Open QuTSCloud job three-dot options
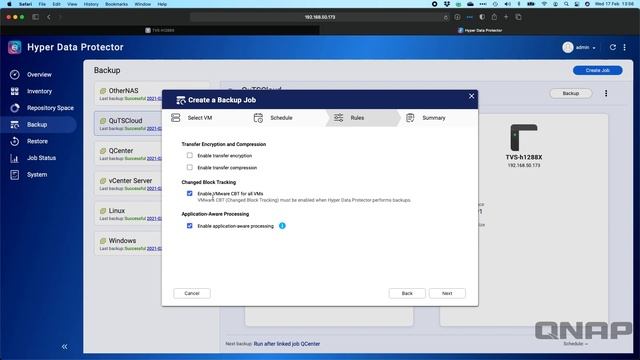 (606, 93)
